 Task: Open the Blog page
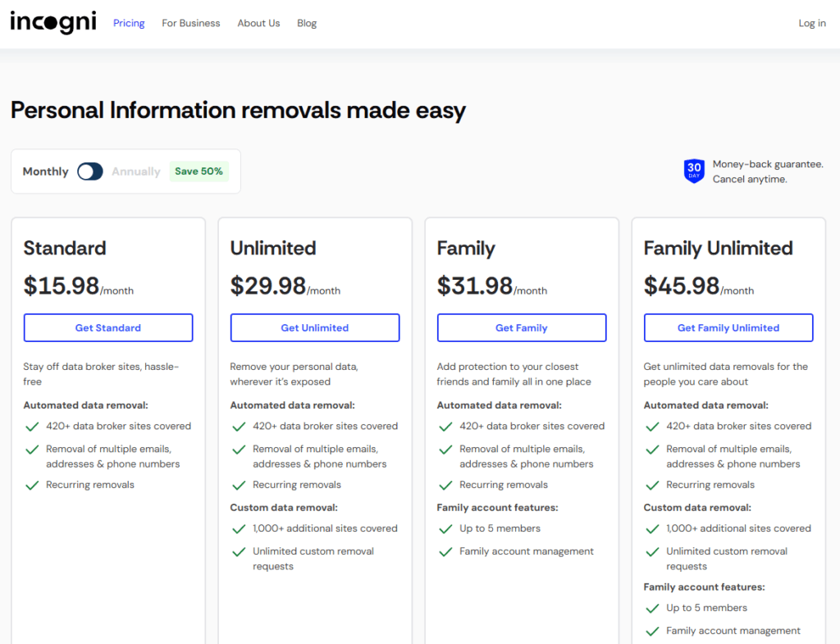point(307,23)
